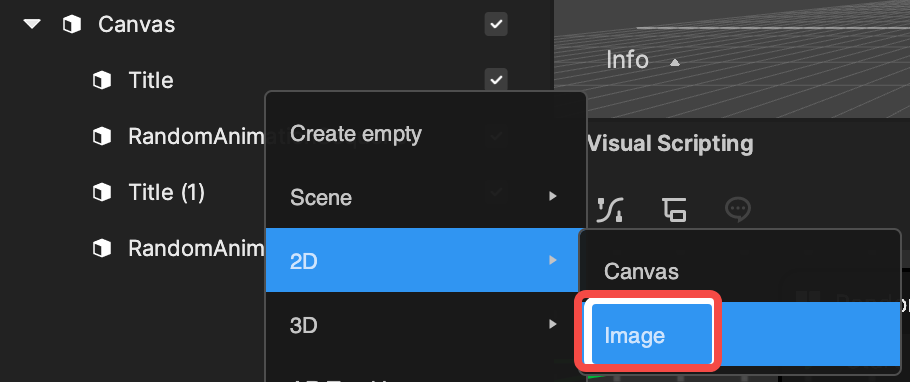Click the cube icon next to Title
This screenshot has width=910, height=382.
[x=102, y=80]
